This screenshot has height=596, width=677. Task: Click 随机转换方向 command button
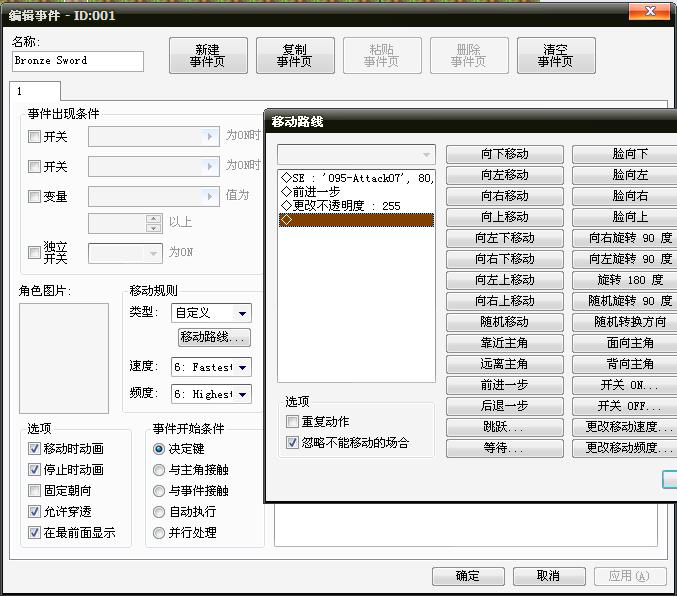pos(625,322)
